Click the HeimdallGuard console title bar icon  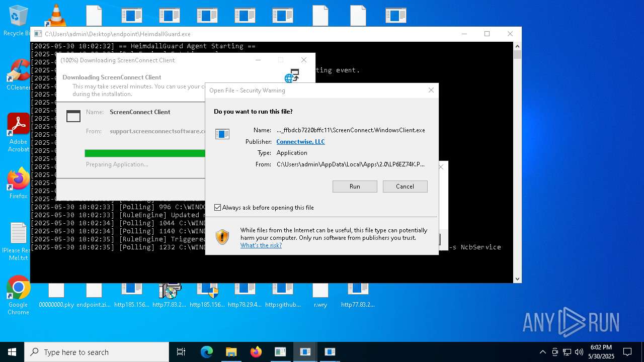coord(38,34)
